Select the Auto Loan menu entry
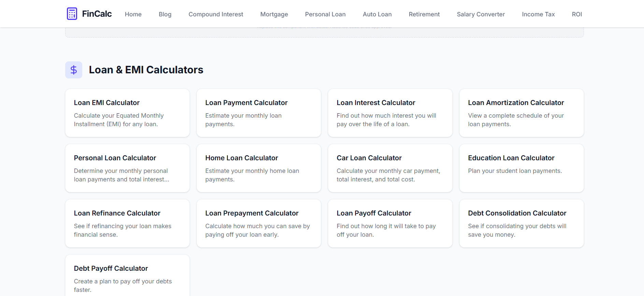 tap(377, 14)
